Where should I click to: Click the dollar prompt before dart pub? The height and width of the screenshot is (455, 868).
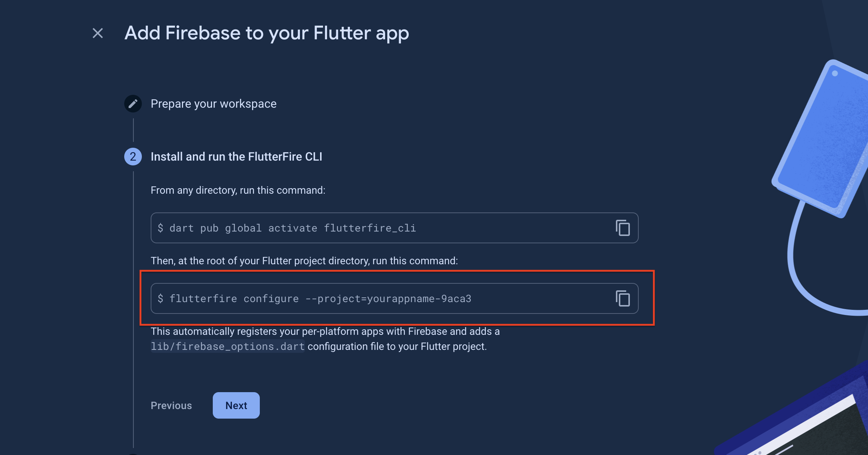point(161,228)
